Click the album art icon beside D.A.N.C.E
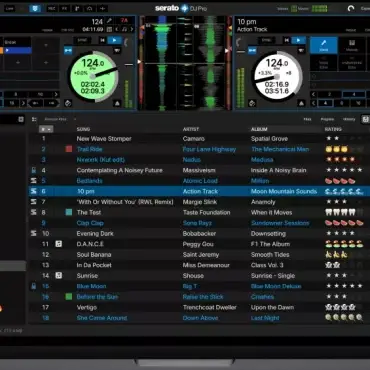Viewport: 370px width, 370px height. [x=59, y=244]
